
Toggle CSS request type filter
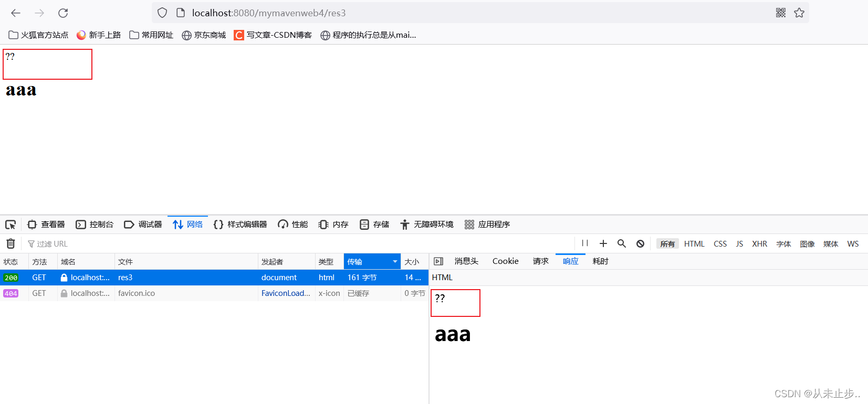click(x=720, y=244)
